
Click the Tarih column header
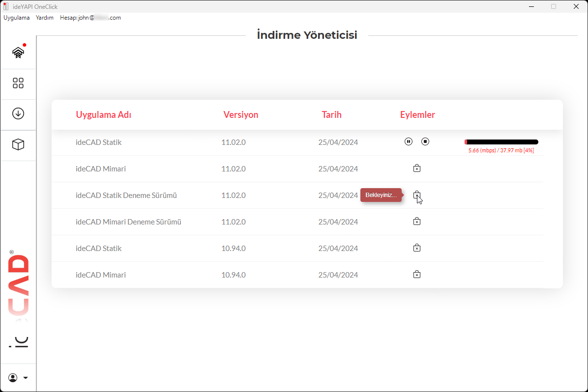tap(331, 115)
